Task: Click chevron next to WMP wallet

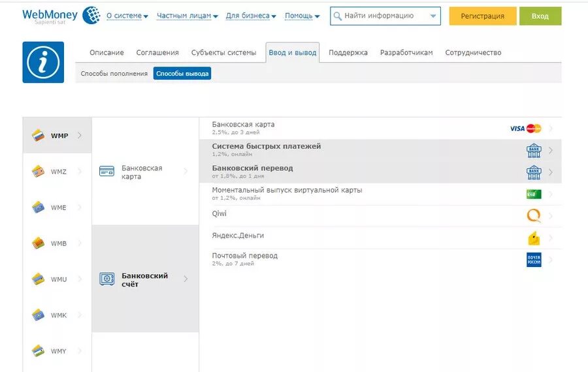Action: [x=80, y=135]
